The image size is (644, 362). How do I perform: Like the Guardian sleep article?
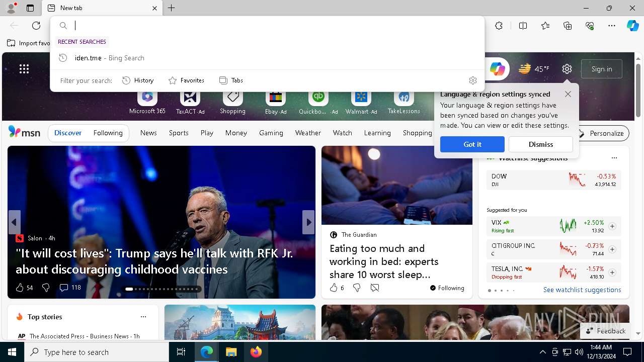337,288
